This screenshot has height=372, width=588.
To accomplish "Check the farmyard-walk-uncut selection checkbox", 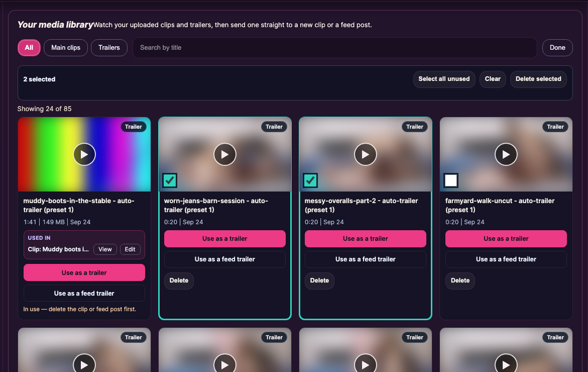I will (451, 180).
